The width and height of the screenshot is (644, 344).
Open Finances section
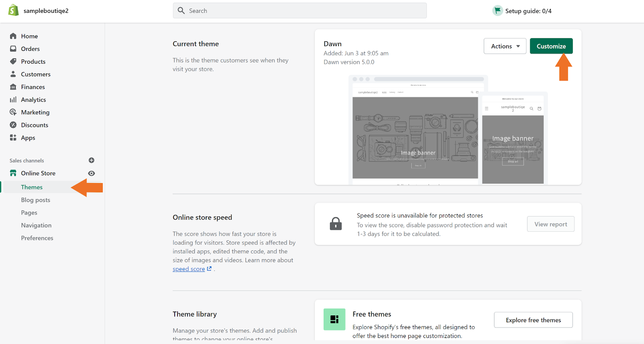33,87
